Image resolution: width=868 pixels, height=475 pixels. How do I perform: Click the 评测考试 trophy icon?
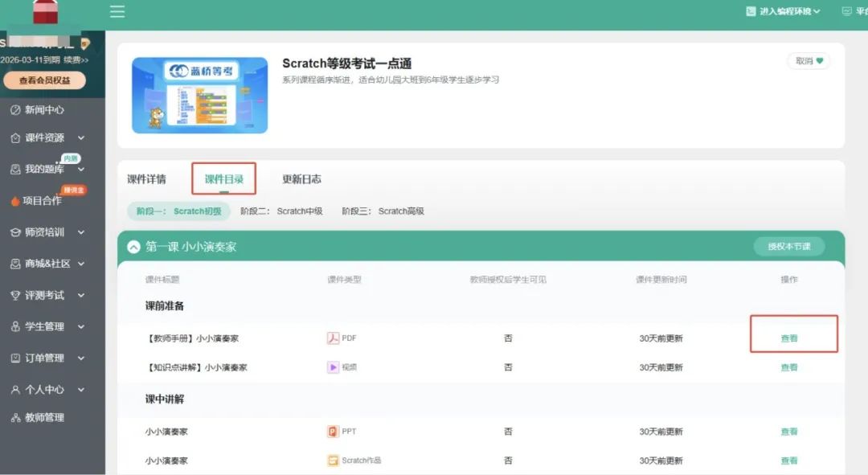(15, 295)
